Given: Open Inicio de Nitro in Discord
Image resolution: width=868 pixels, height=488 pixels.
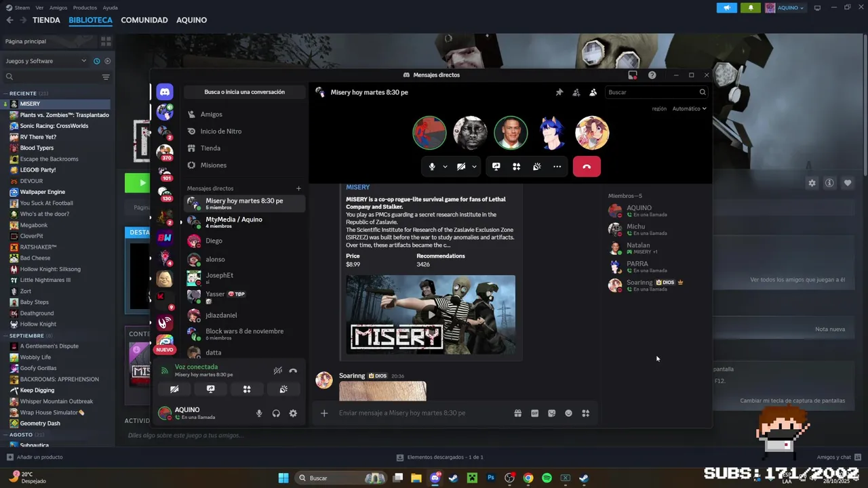Looking at the screenshot, I should (x=244, y=131).
